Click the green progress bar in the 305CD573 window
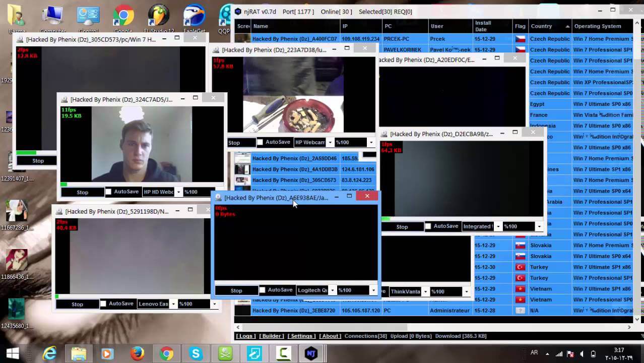The image size is (644, 363). click(x=26, y=153)
